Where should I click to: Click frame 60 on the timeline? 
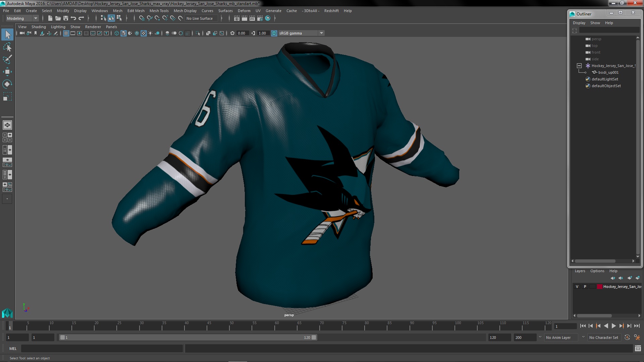pos(276,326)
